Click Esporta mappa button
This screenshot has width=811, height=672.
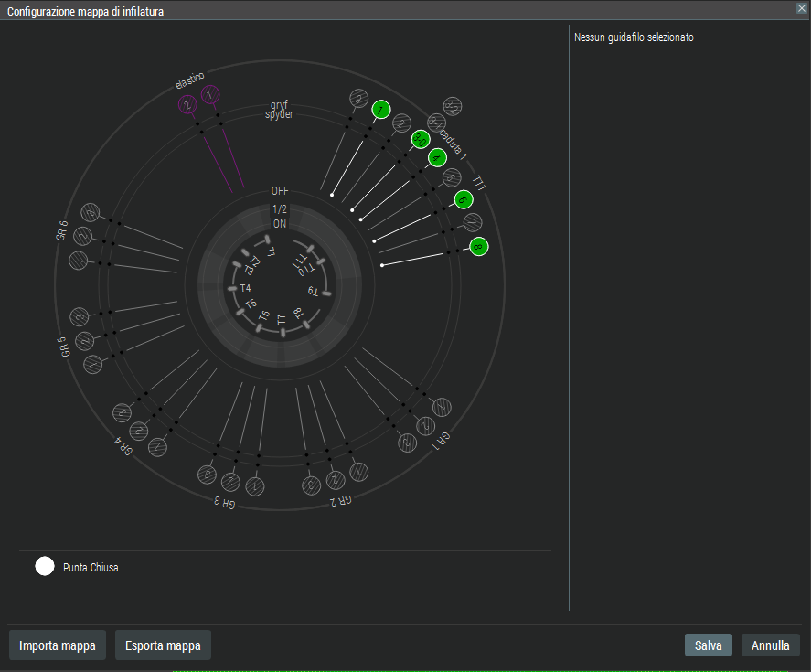[x=164, y=645]
